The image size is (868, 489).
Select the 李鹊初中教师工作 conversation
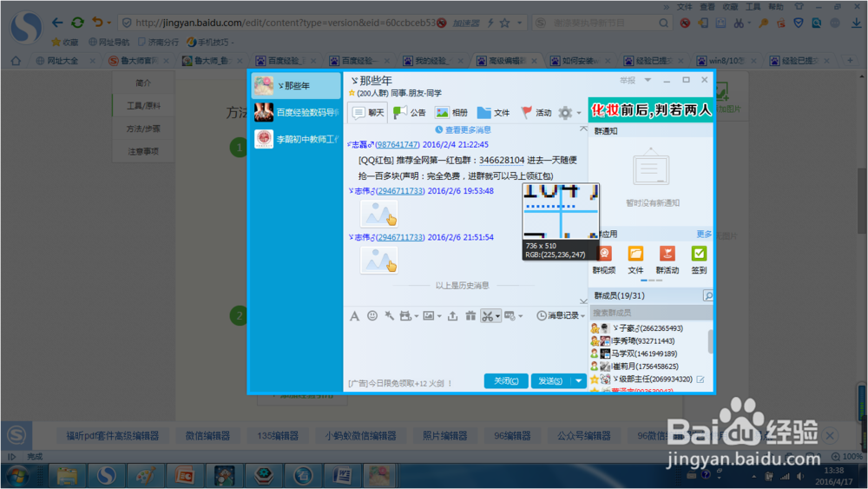coord(296,139)
